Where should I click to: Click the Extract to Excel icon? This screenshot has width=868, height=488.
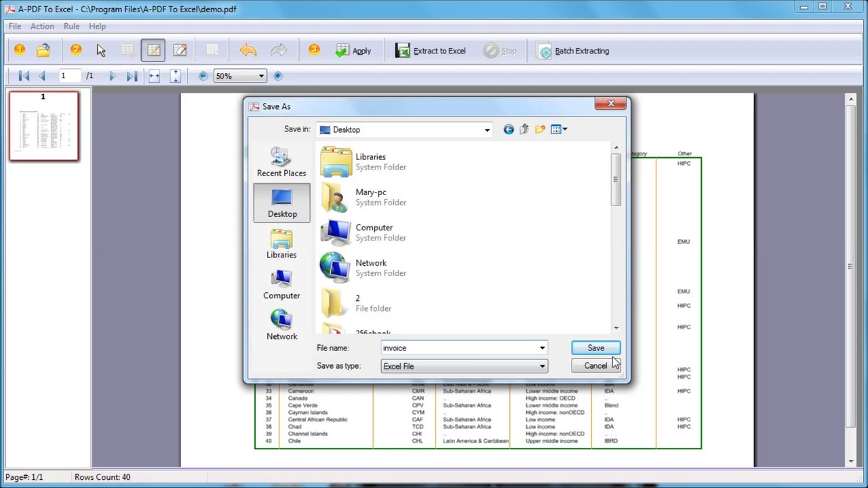click(403, 51)
